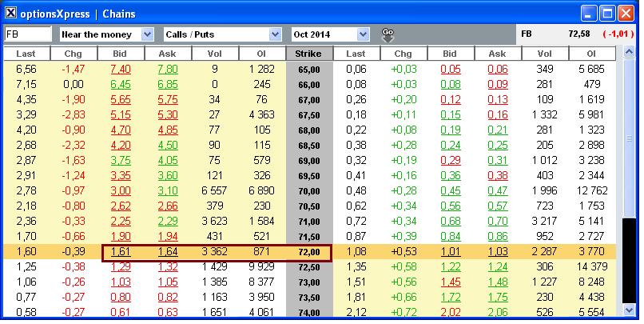The width and height of the screenshot is (644, 324).
Task: Click the FB symbol input field
Action: 28,34
